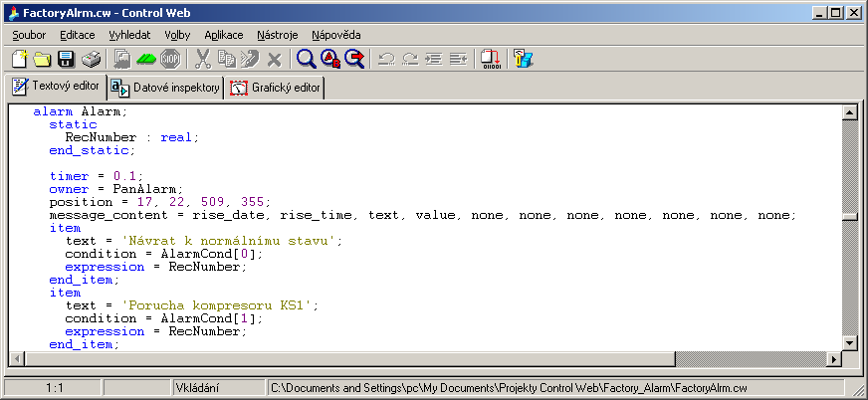This screenshot has height=400, width=868.
Task: Click the green Run application icon
Action: (146, 59)
